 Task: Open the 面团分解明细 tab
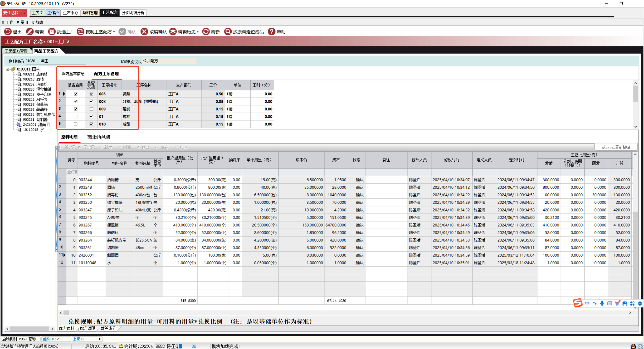pyautogui.click(x=98, y=137)
